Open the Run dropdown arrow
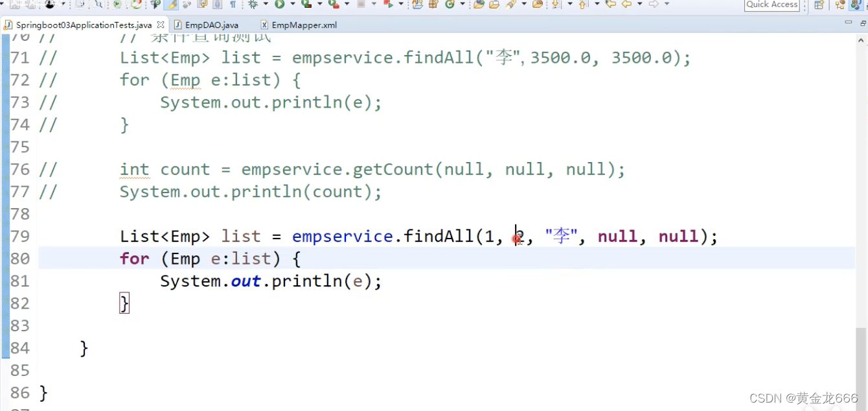 coord(293,4)
